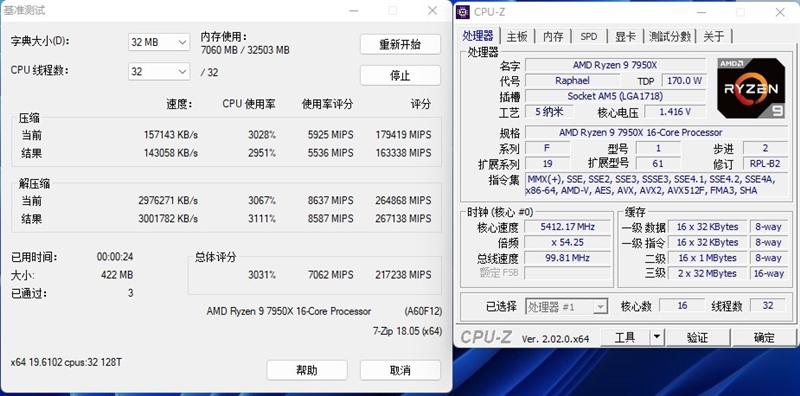Viewport: 800px width, 396px height.
Task: Click the 确定 button in CPU-Z
Action: 764,337
